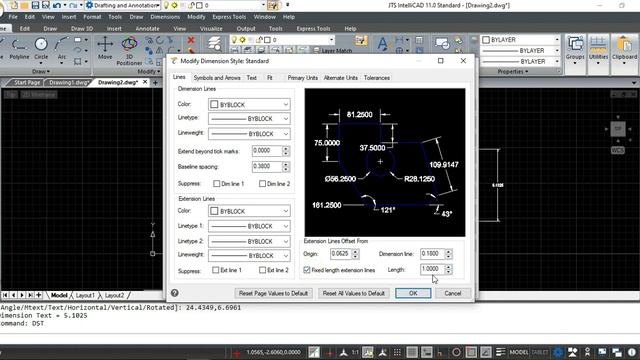
Task: Switch to Alternate Units tab
Action: (340, 78)
